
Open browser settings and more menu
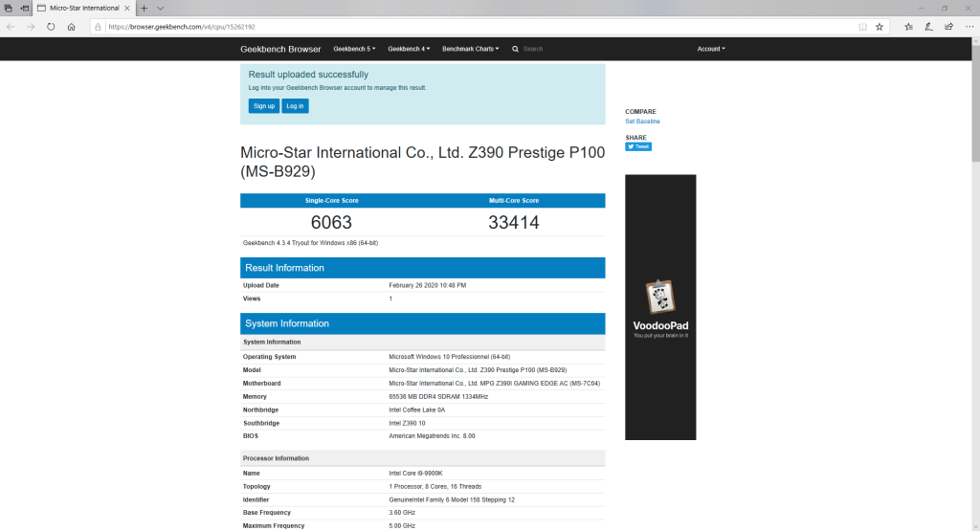click(x=969, y=27)
